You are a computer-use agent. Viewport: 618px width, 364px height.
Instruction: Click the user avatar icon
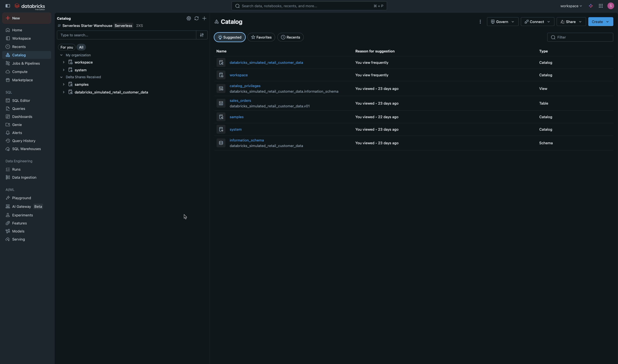click(611, 6)
